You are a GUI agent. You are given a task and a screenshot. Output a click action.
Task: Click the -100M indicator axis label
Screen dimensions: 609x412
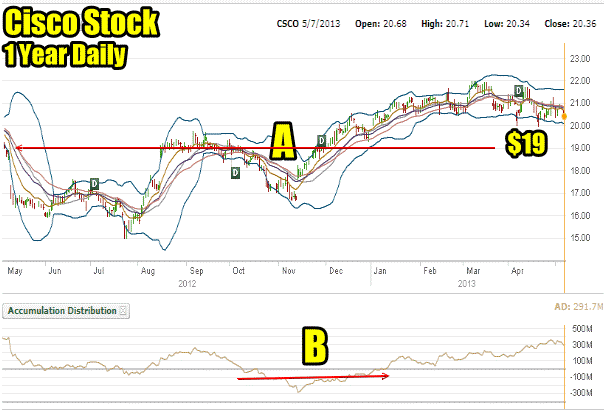click(x=581, y=377)
